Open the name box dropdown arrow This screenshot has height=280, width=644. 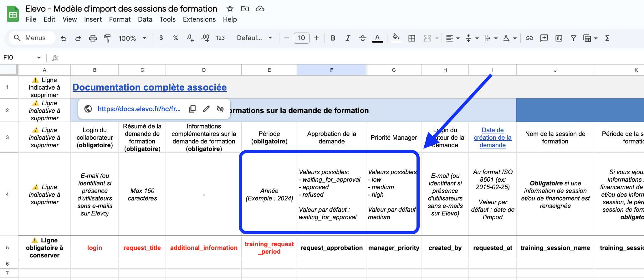point(39,58)
